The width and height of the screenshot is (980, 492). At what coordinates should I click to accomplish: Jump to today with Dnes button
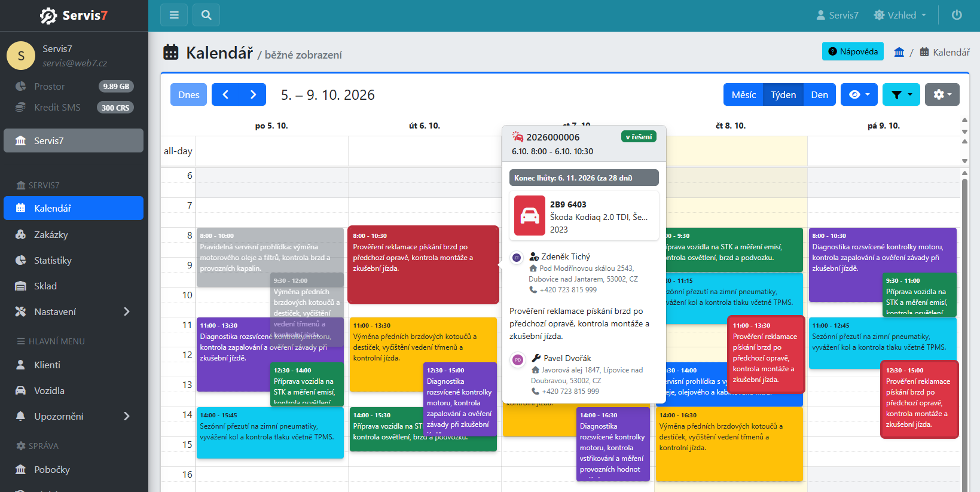pyautogui.click(x=189, y=94)
